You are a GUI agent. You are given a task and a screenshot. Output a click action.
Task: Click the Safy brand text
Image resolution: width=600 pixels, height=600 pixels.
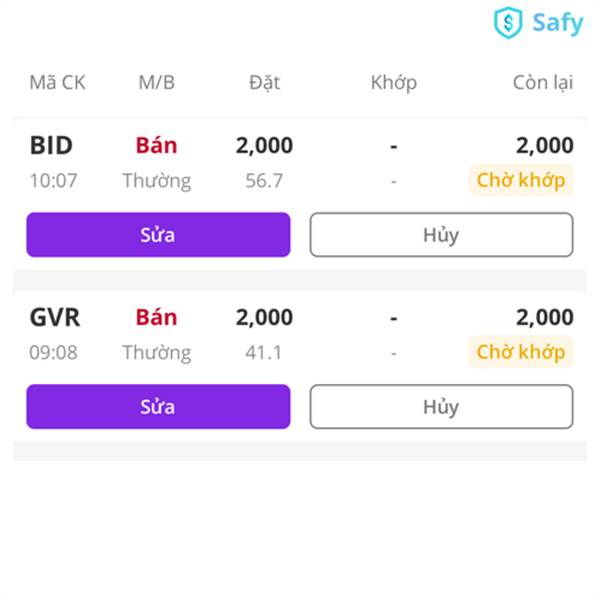tap(558, 23)
